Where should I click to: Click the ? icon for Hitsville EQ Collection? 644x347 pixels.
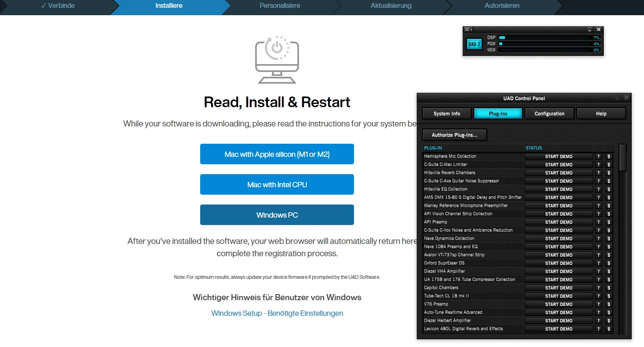pos(598,189)
